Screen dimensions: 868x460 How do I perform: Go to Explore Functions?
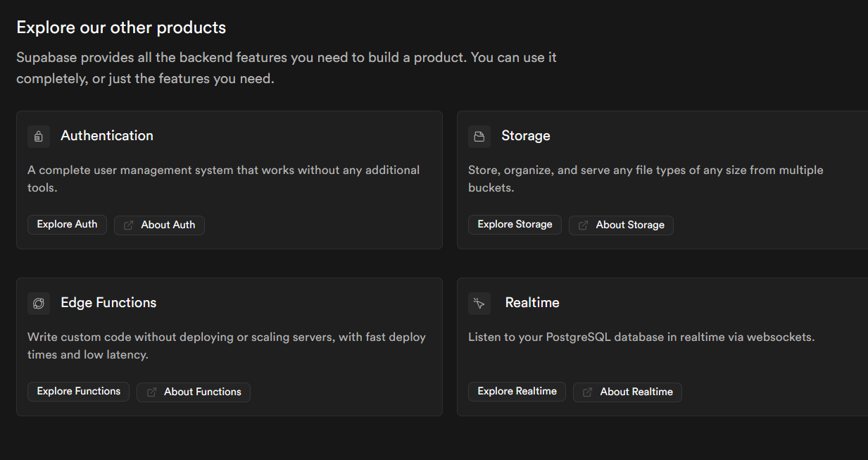coord(78,392)
